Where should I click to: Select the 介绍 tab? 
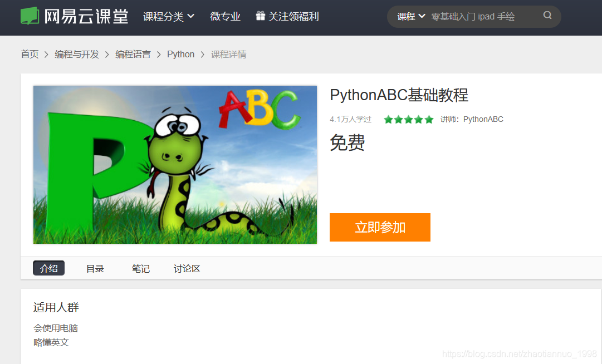[x=49, y=268]
